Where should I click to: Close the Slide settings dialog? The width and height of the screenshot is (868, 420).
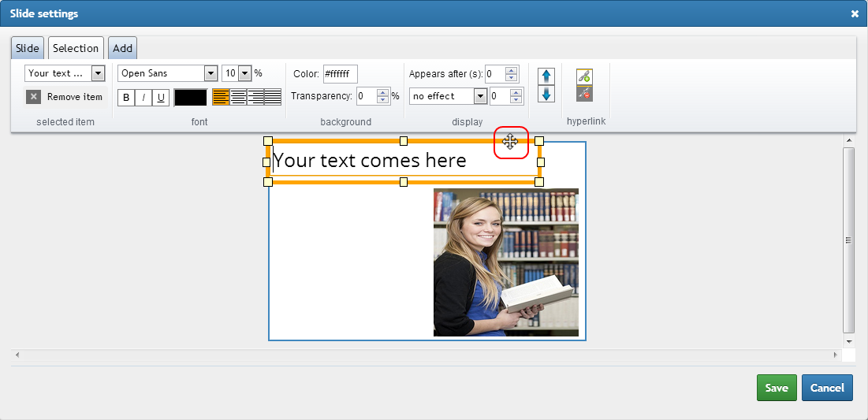click(855, 14)
